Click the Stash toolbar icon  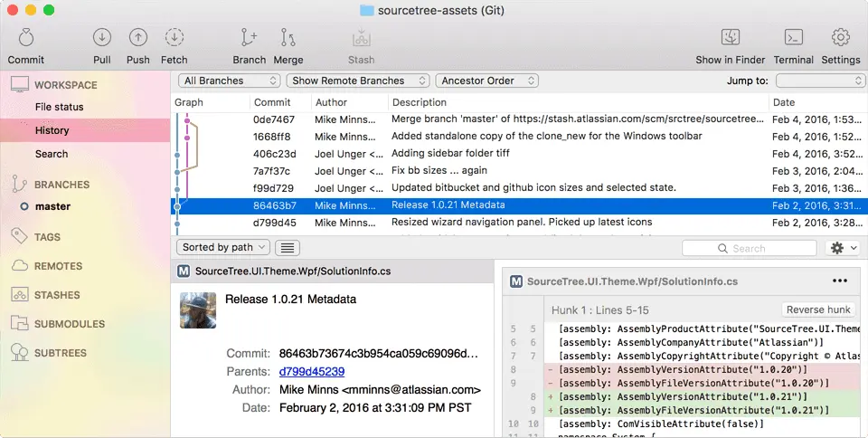pos(361,38)
